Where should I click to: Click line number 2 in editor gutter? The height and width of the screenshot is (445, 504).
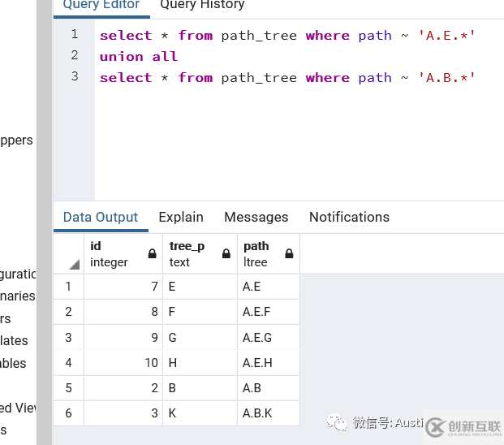point(75,55)
